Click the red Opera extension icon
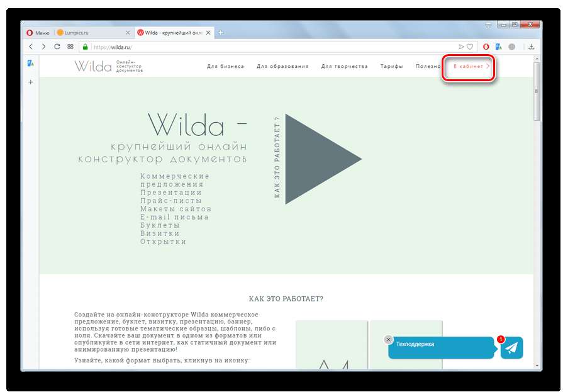 click(486, 47)
